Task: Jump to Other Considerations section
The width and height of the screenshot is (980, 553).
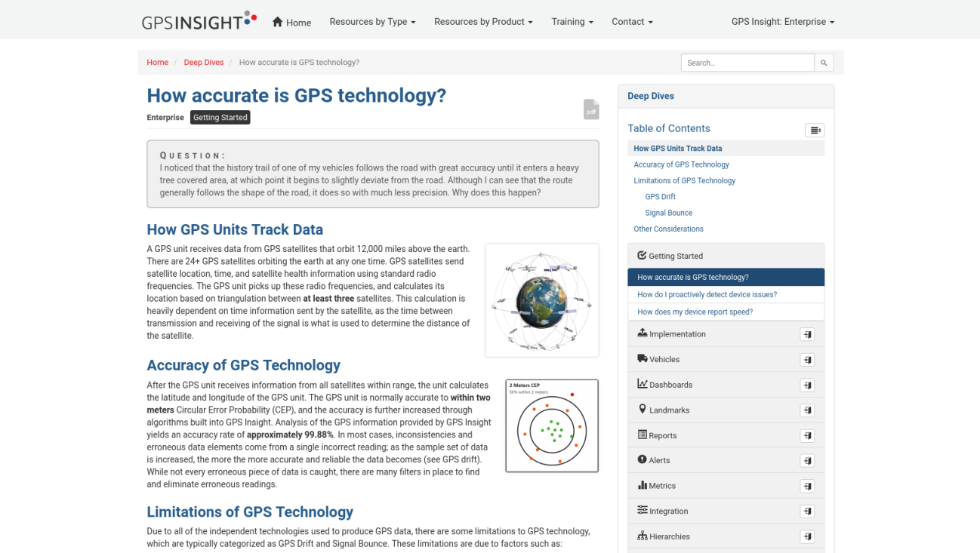Action: [668, 229]
